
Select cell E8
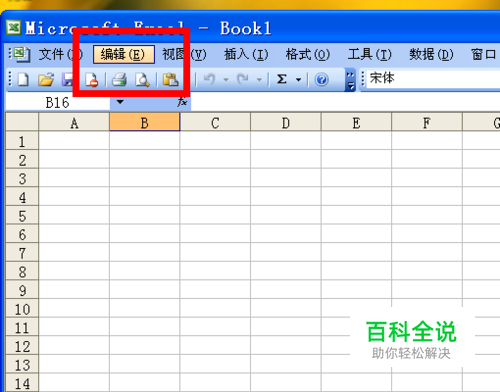356,271
